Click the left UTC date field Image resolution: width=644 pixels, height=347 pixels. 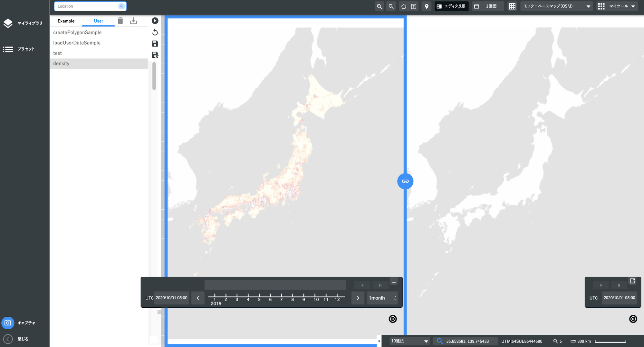point(171,298)
